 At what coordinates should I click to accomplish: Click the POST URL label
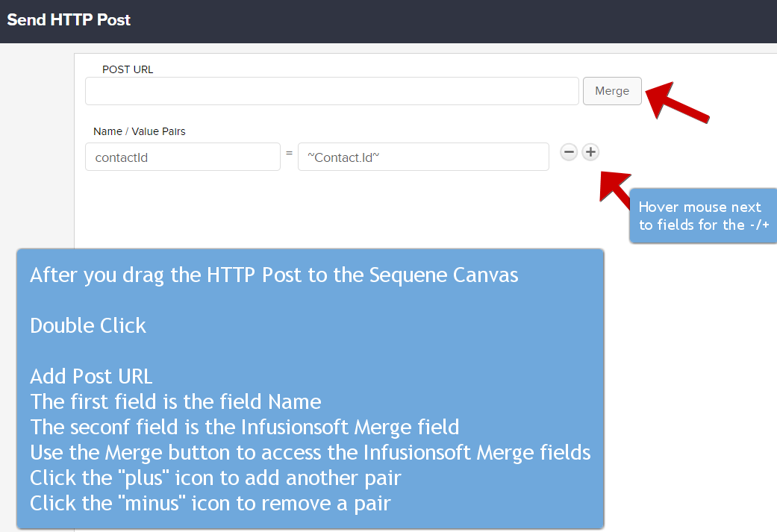(x=128, y=69)
